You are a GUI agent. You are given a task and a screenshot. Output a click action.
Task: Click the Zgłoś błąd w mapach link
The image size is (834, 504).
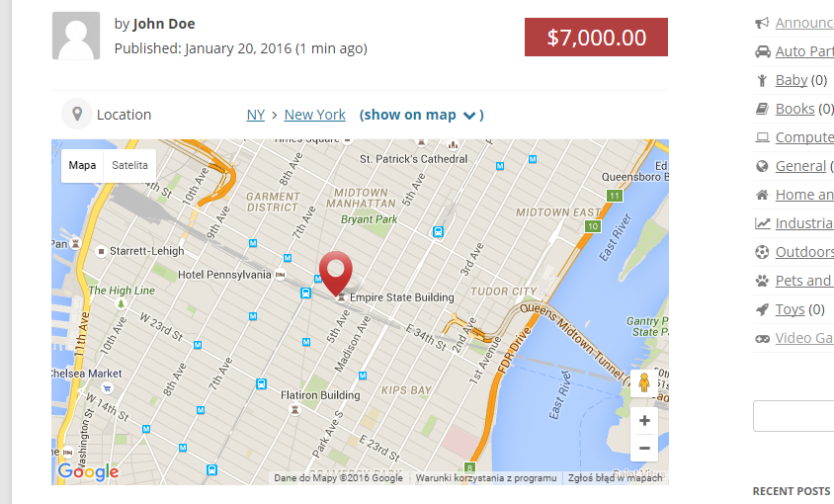(x=615, y=478)
